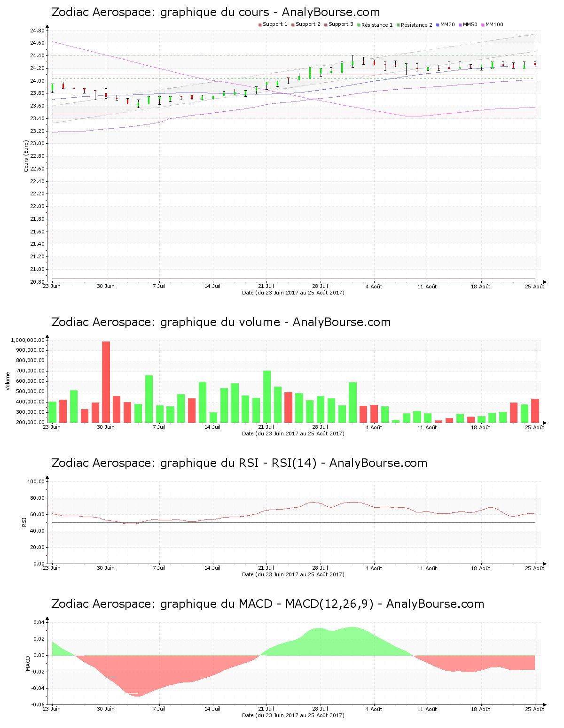Image resolution: width=564 pixels, height=728 pixels.
Task: Select the 'Support 2' legend label
Action: click(308, 24)
